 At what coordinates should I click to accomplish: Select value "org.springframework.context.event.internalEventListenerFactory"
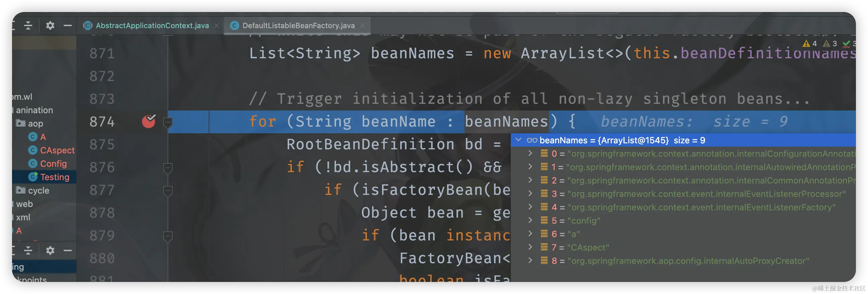(701, 207)
